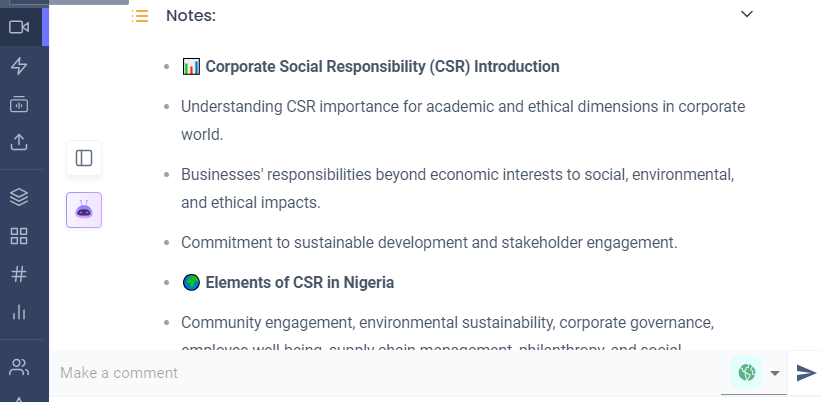Send the comment with arrow button
This screenshot has height=402, width=822.
click(x=806, y=373)
